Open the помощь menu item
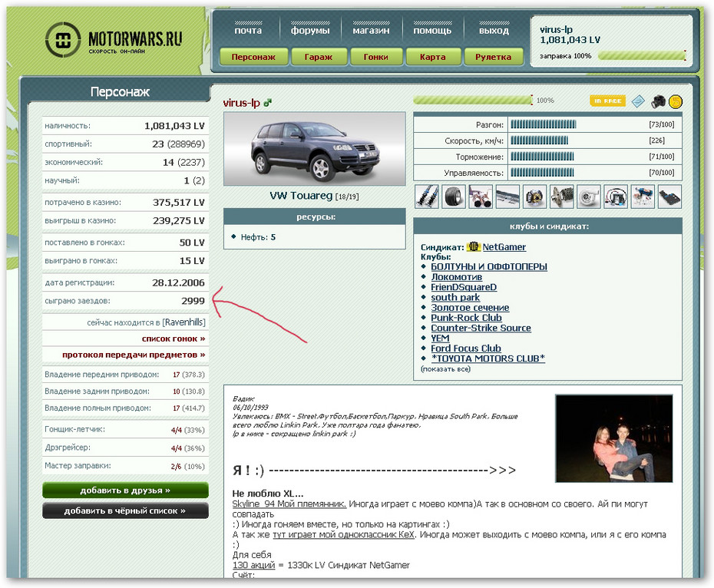The image size is (714, 588). (432, 31)
